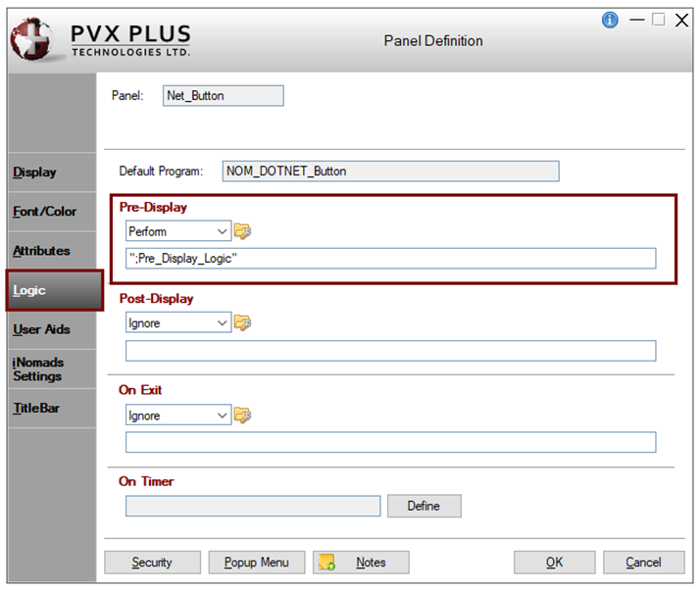Switch to the Font/Color tab
The width and height of the screenshot is (700, 590).
pos(44,212)
